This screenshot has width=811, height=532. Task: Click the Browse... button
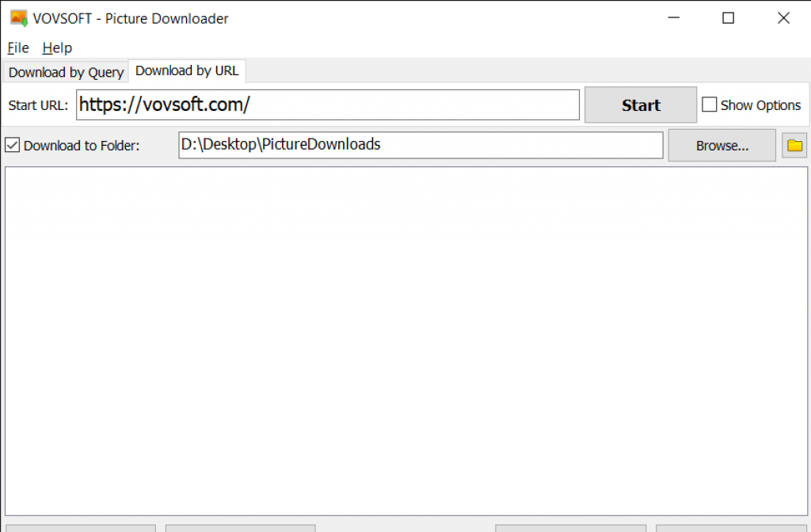click(722, 146)
